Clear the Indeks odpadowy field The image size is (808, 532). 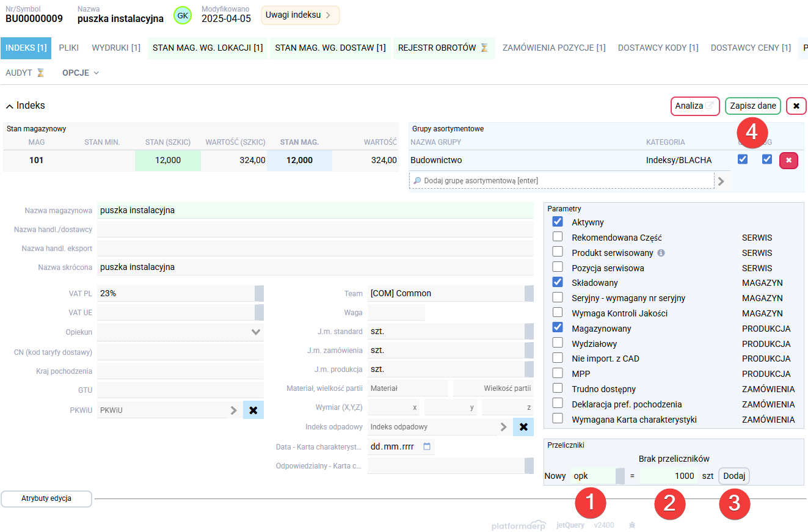pos(523,426)
